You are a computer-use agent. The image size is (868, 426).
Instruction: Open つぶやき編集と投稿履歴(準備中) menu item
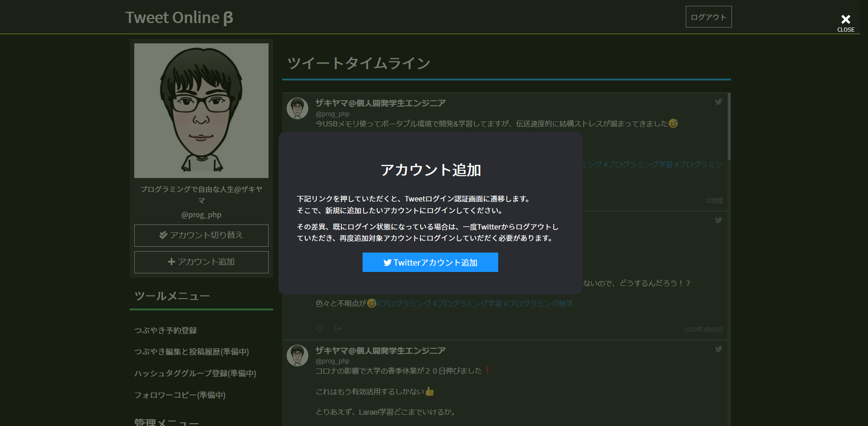[x=192, y=352]
